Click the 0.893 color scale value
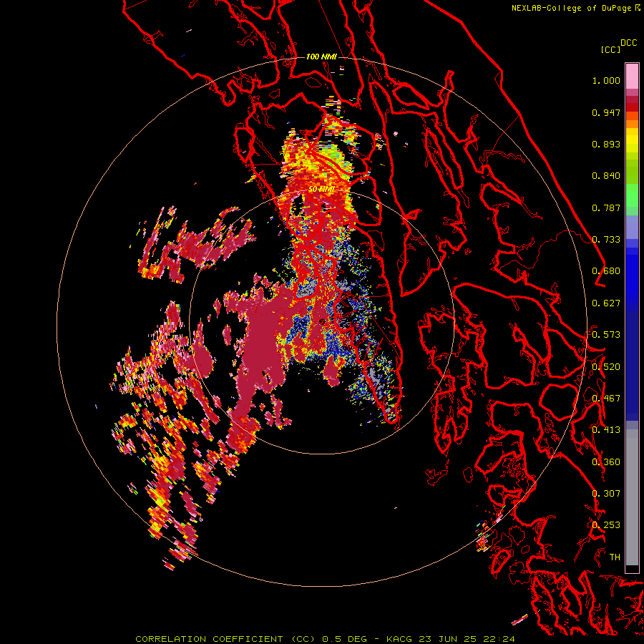Screen dimensions: 644x644 (x=606, y=144)
